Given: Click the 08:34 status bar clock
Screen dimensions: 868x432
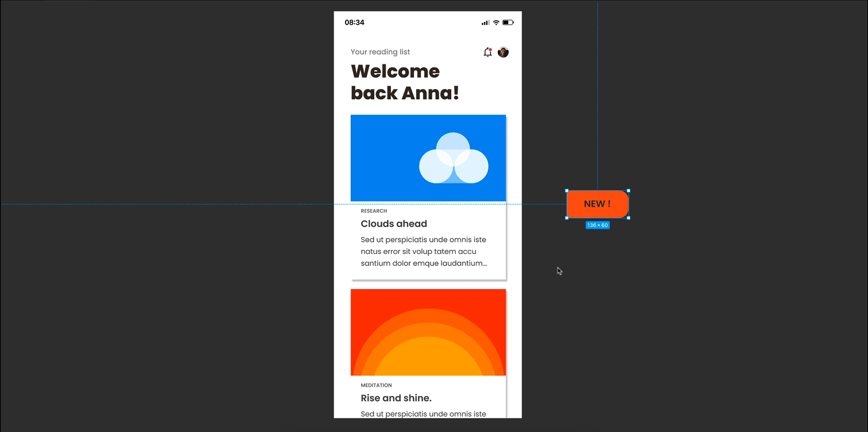Looking at the screenshot, I should 354,23.
